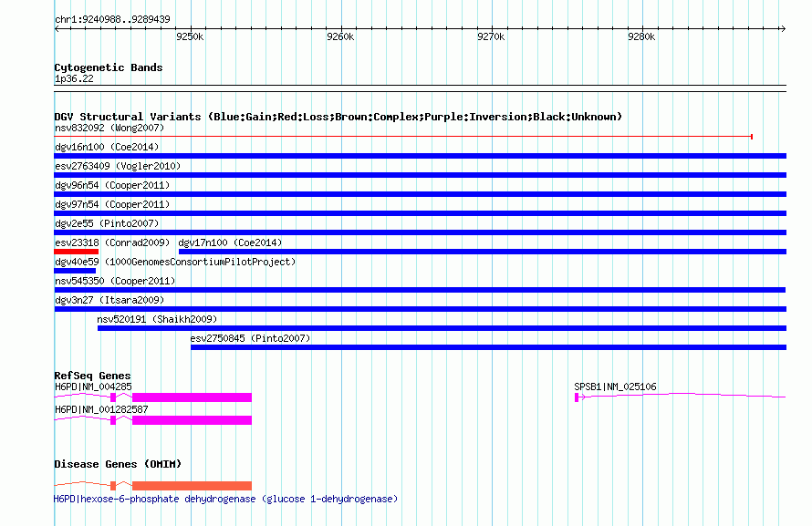Click the Cytogenetic Bands track title
The image size is (812, 526).
109,67
